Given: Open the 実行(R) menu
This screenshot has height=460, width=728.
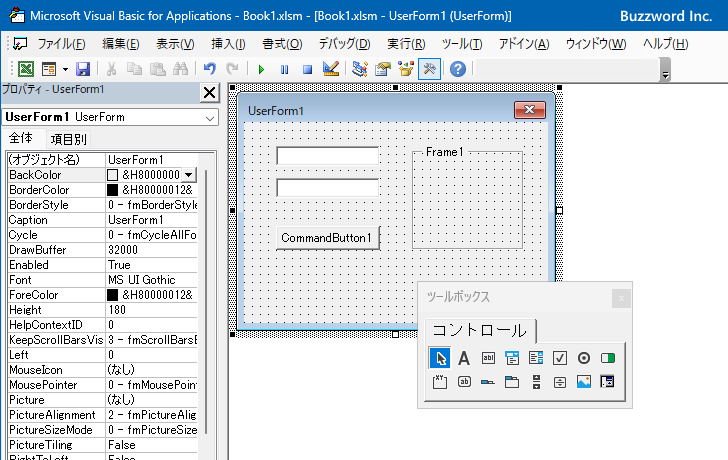Looking at the screenshot, I should tap(406, 44).
